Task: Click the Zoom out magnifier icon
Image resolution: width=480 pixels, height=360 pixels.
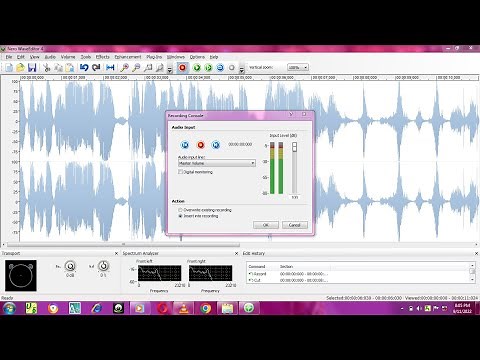Action: click(x=136, y=68)
